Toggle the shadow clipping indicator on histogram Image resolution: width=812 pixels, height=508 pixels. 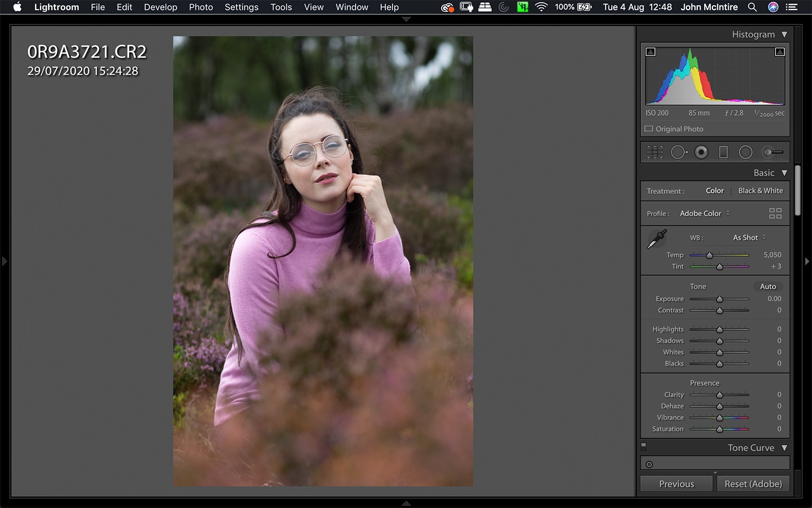[x=650, y=51]
